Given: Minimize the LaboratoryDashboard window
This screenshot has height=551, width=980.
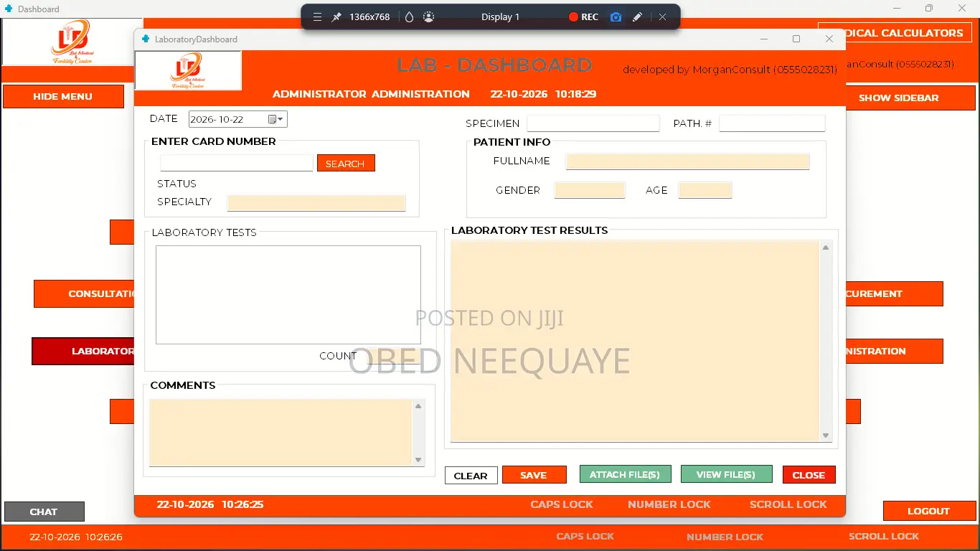Looking at the screenshot, I should point(764,39).
